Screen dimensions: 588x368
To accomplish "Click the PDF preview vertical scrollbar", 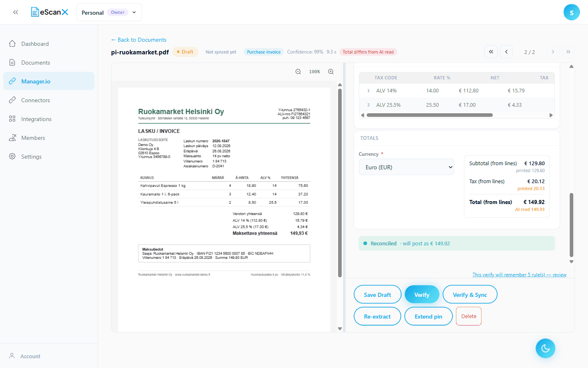I will coord(340,183).
